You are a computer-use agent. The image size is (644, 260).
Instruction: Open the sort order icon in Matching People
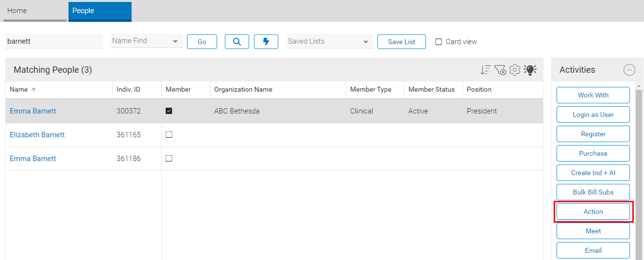[x=485, y=70]
